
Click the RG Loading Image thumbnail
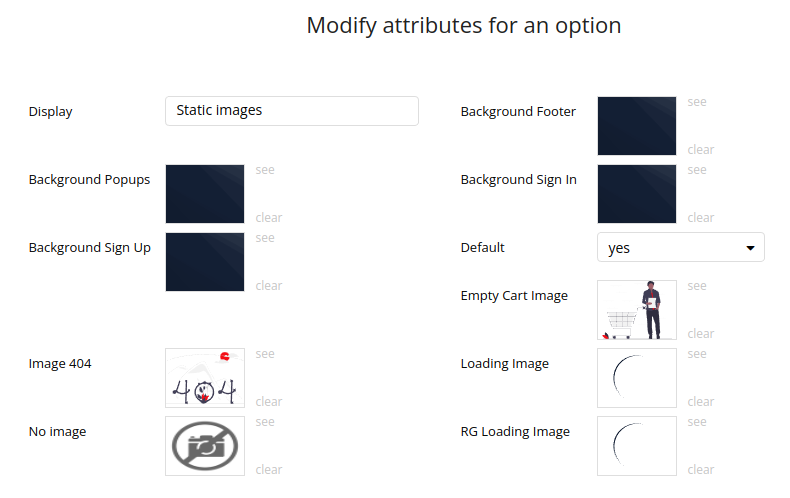(637, 446)
